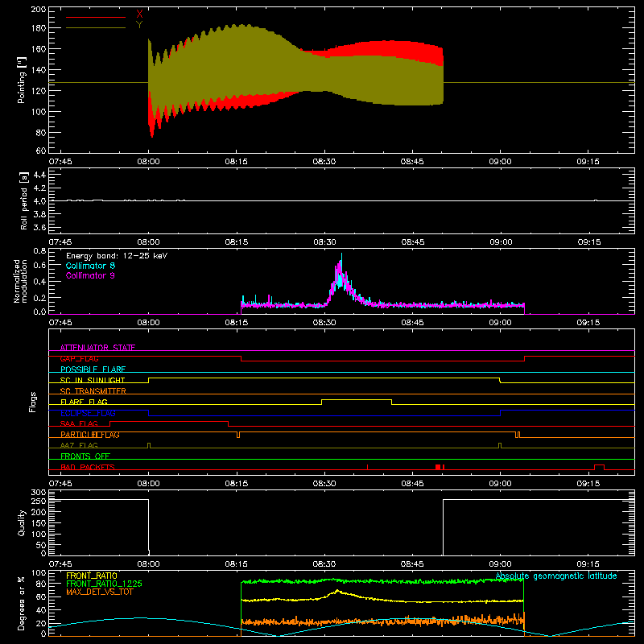Click the cyan 'Collimator 8' legend label

pos(90,266)
